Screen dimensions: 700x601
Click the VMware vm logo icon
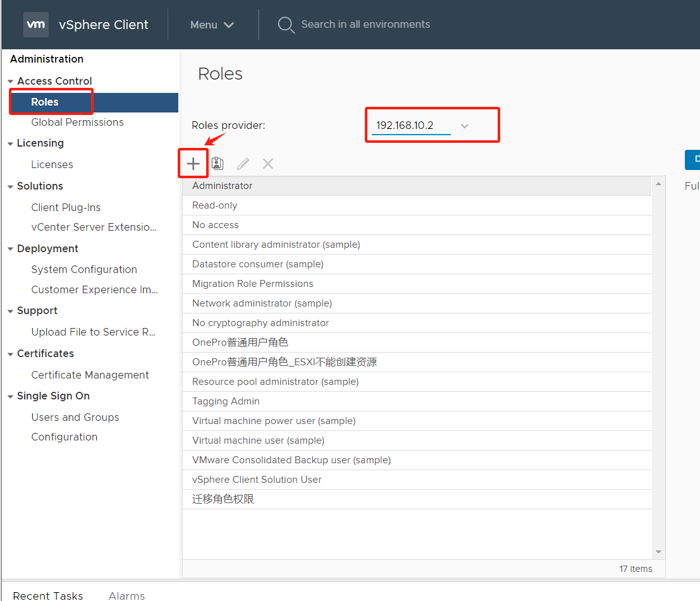[x=35, y=25]
